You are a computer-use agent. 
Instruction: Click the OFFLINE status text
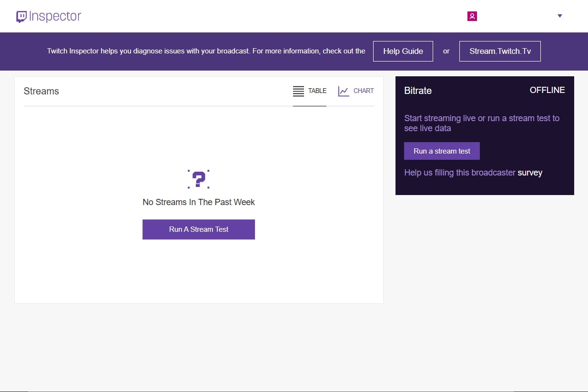(547, 90)
